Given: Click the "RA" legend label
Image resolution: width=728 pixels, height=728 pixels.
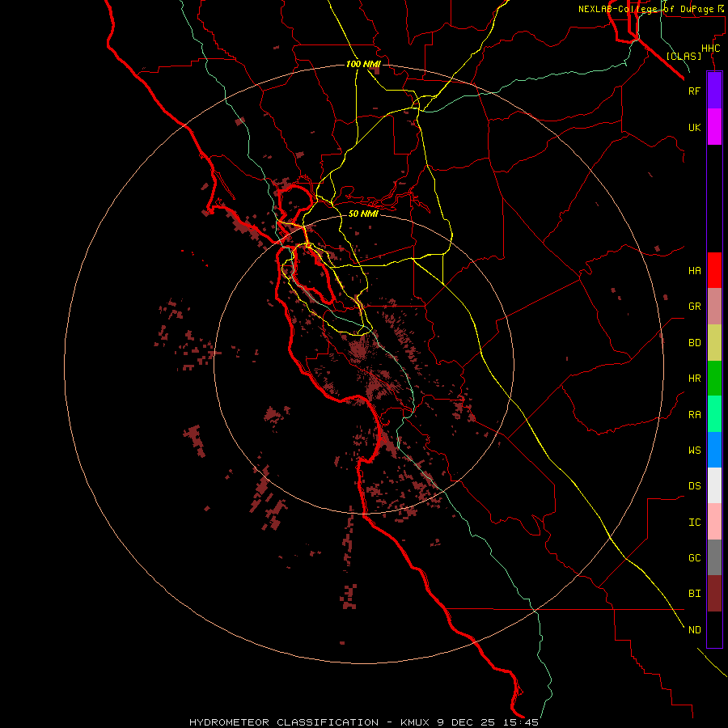Looking at the screenshot, I should 695,415.
